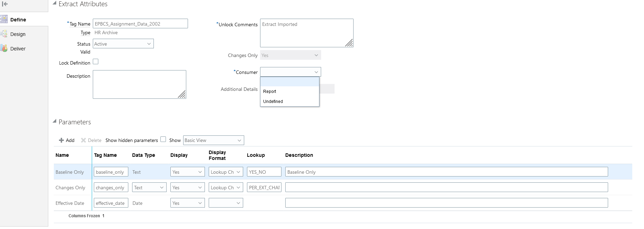Click the Deliver tab icon

click(x=4, y=48)
